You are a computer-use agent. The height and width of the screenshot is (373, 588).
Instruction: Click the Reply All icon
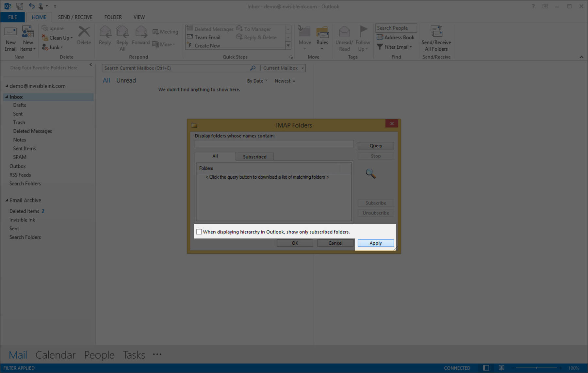coord(122,33)
